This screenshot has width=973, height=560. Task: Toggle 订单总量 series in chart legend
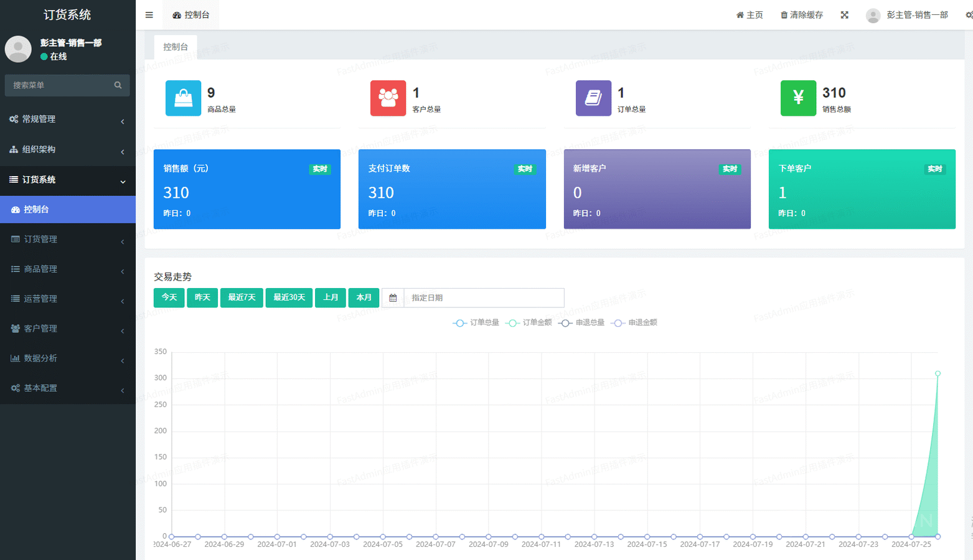pos(476,323)
